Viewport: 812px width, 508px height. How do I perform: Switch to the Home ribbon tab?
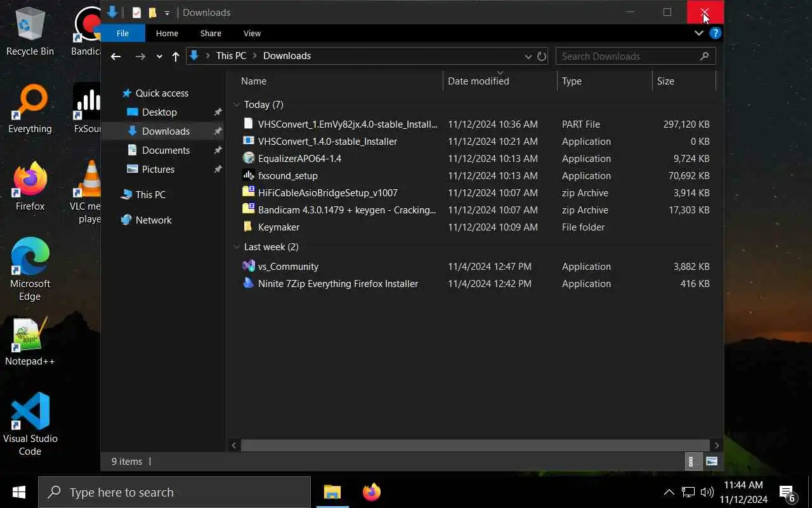167,33
